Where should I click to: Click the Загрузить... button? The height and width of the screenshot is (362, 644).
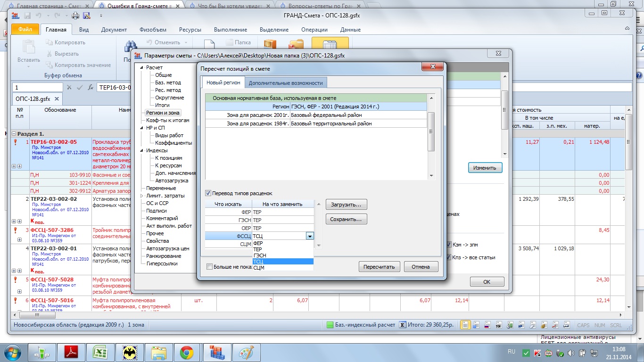click(346, 205)
